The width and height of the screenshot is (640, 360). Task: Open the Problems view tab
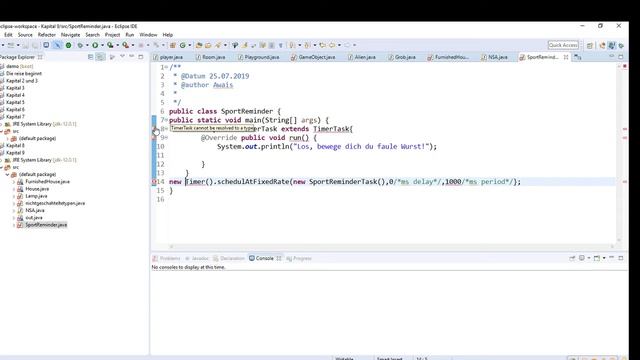point(167,258)
